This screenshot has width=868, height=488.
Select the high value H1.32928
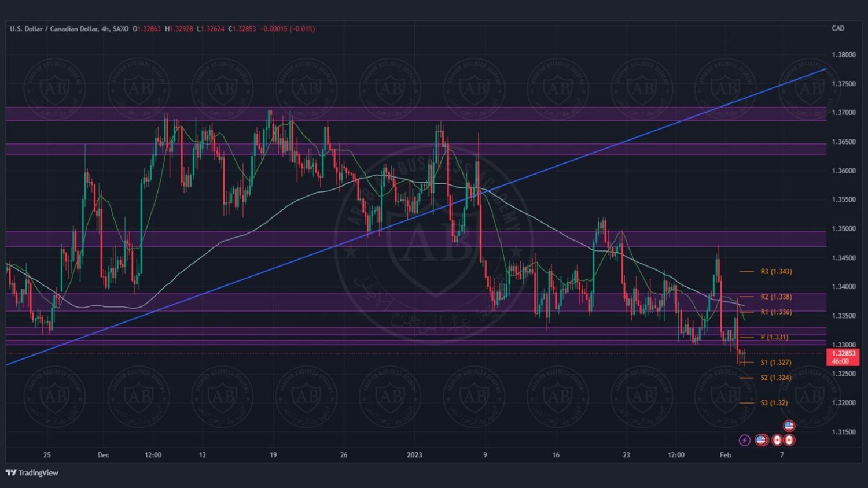179,29
